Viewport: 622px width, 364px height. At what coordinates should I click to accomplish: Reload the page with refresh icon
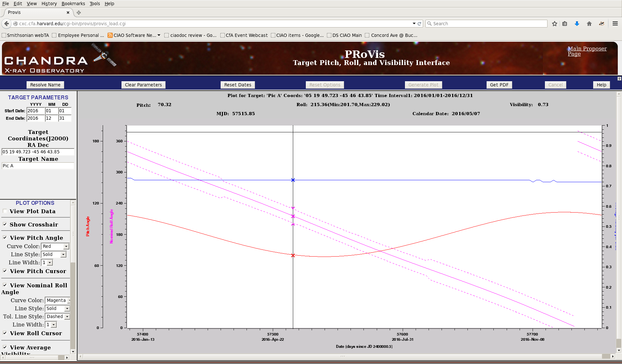(x=420, y=24)
